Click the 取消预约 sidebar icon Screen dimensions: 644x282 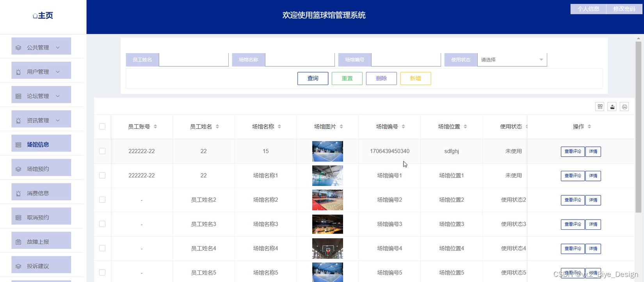pyautogui.click(x=18, y=218)
